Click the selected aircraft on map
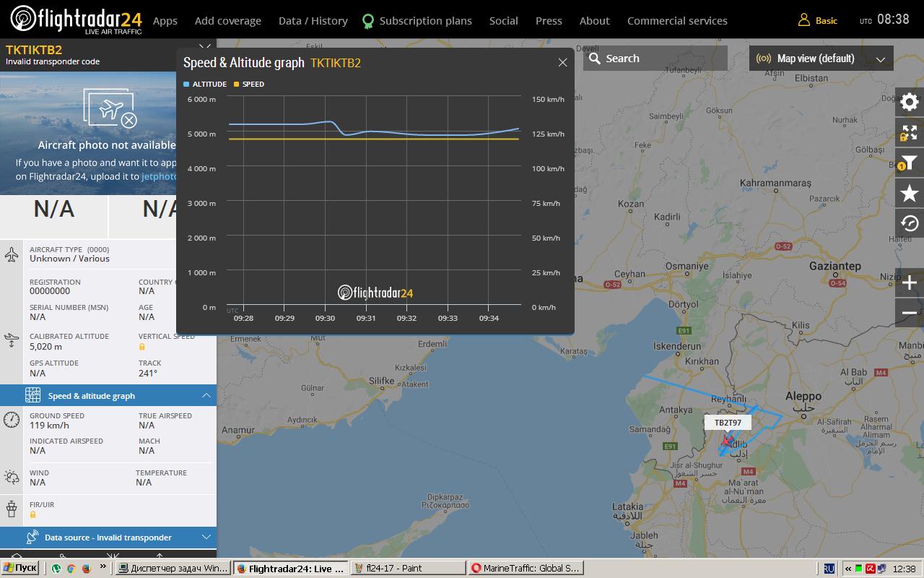The width and height of the screenshot is (924, 578). tap(726, 441)
